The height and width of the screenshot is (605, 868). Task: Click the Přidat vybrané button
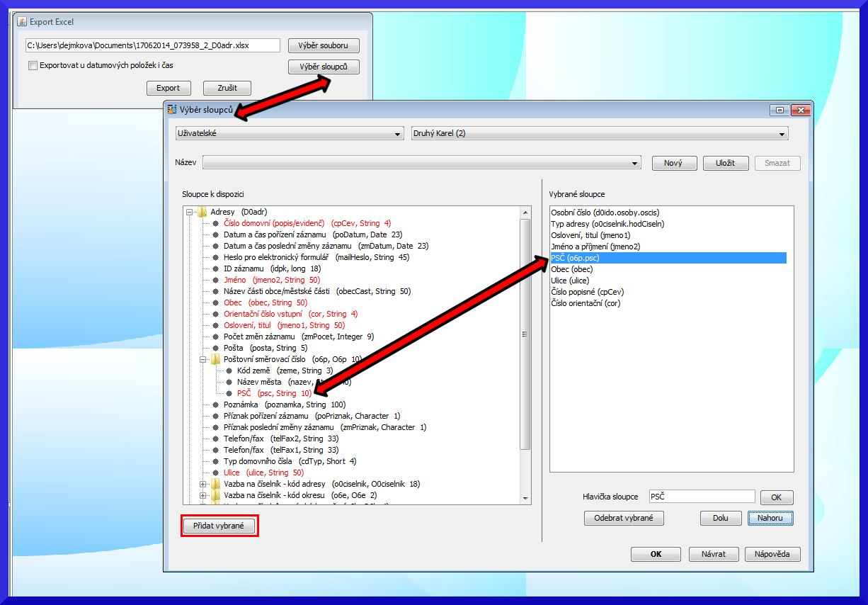point(219,526)
